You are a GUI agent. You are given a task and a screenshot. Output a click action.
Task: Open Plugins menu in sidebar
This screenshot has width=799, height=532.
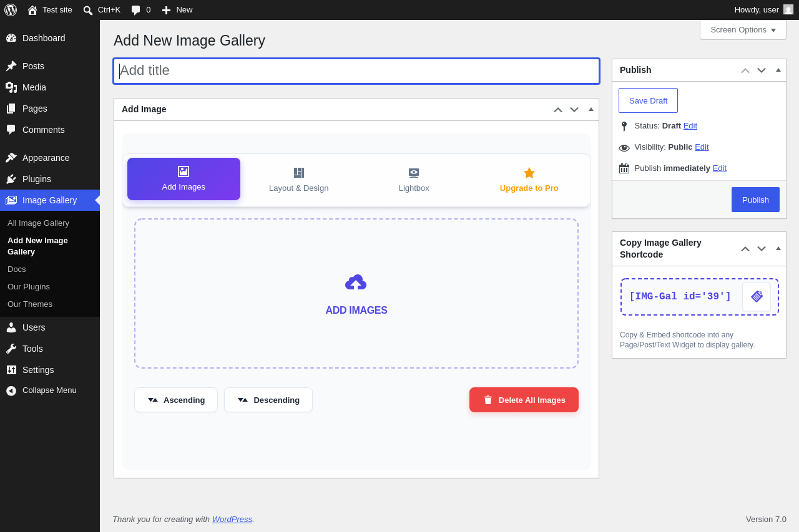pyautogui.click(x=50, y=179)
